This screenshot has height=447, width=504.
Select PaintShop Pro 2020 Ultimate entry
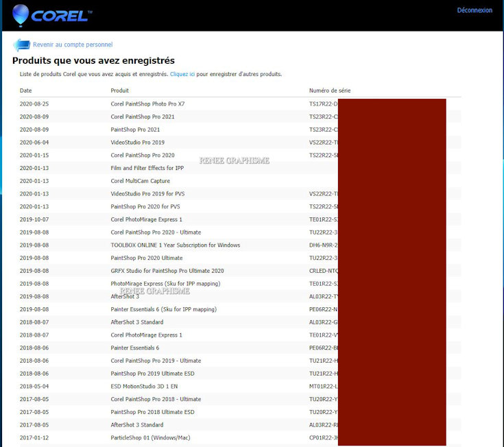tap(147, 258)
